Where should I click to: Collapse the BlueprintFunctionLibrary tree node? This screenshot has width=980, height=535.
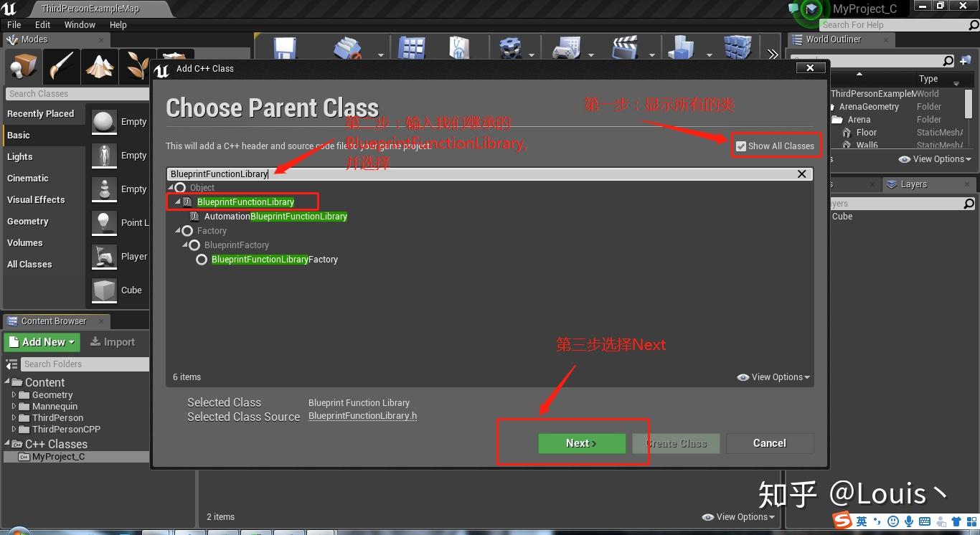pos(176,202)
